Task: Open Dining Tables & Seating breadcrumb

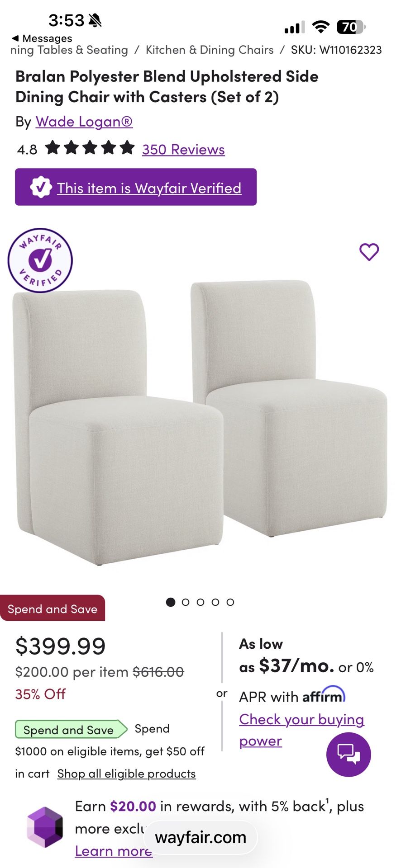Action: coord(69,50)
